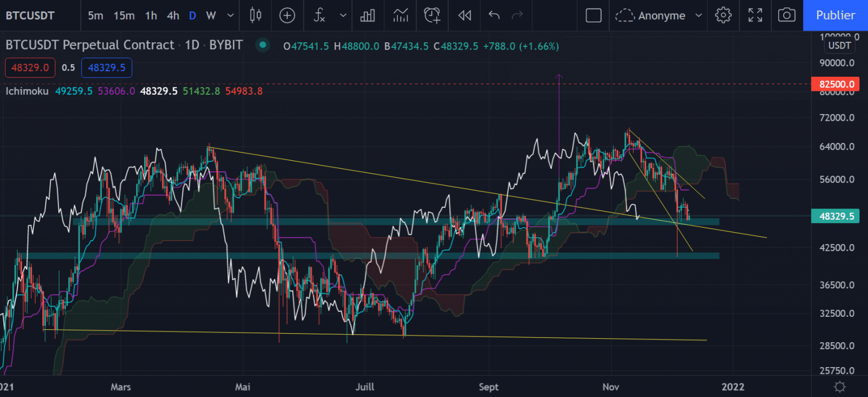868x397 pixels.
Task: Click the 0.5 spread value
Action: (x=68, y=68)
